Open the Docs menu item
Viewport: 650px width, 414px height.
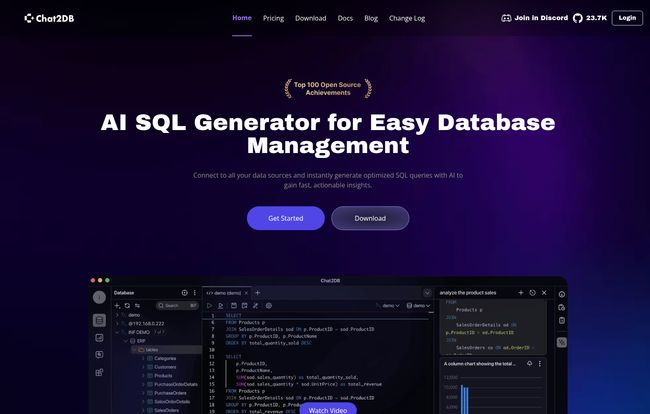click(345, 18)
